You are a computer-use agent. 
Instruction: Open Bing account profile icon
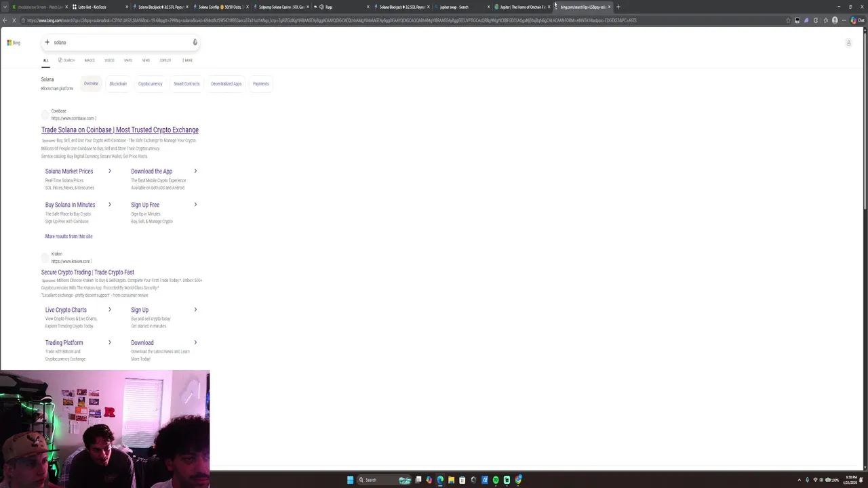[848, 43]
